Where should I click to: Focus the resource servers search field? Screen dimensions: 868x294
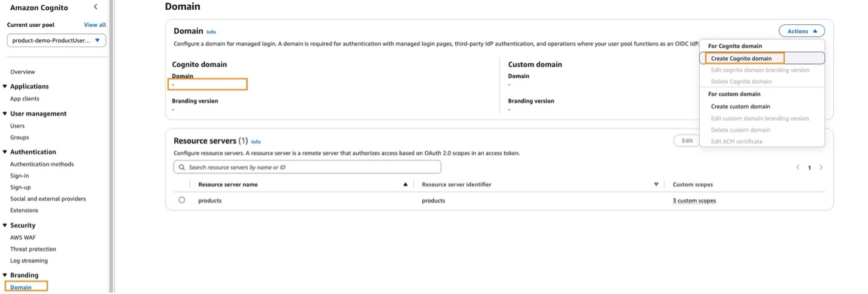point(307,167)
